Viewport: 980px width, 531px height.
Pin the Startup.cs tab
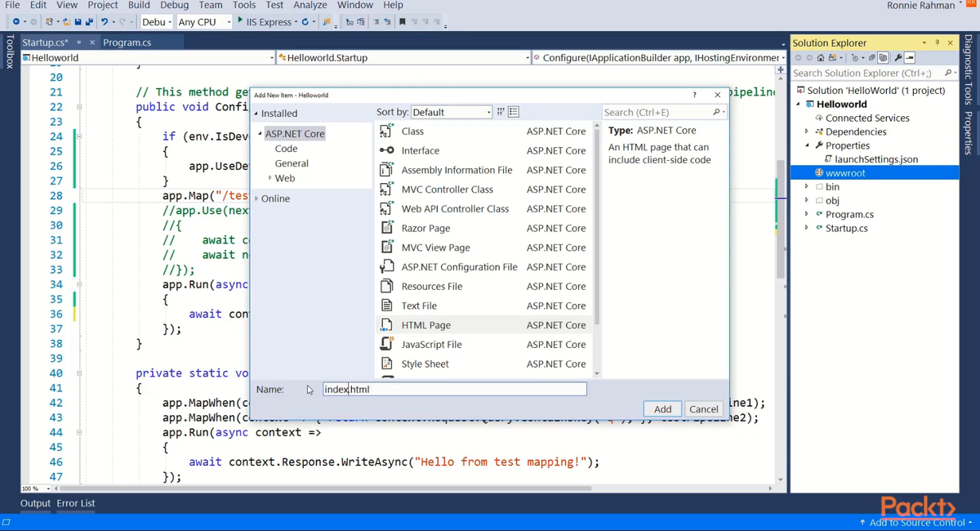click(79, 42)
